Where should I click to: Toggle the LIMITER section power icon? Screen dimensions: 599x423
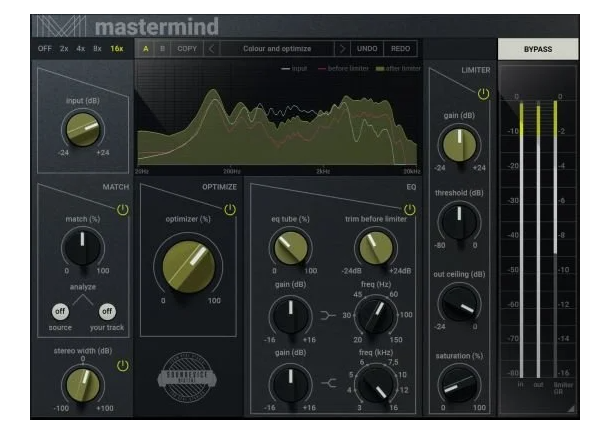coord(483,94)
